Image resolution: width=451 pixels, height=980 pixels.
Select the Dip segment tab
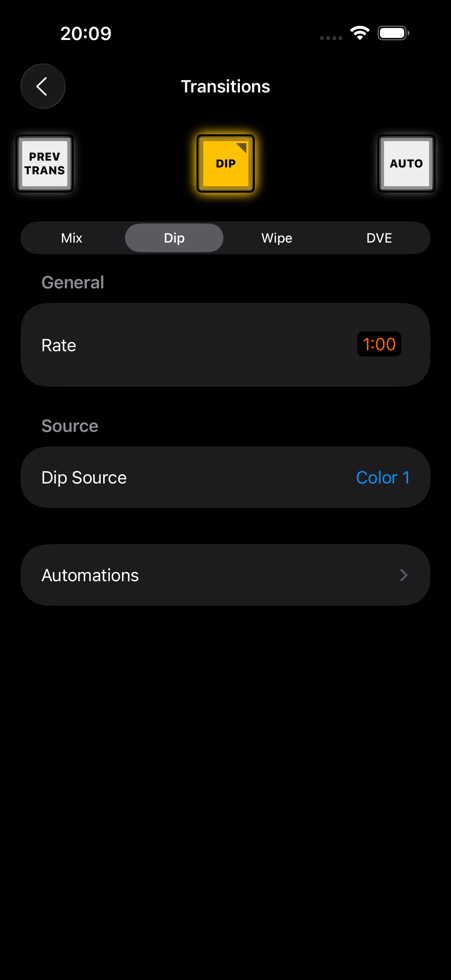tap(174, 238)
